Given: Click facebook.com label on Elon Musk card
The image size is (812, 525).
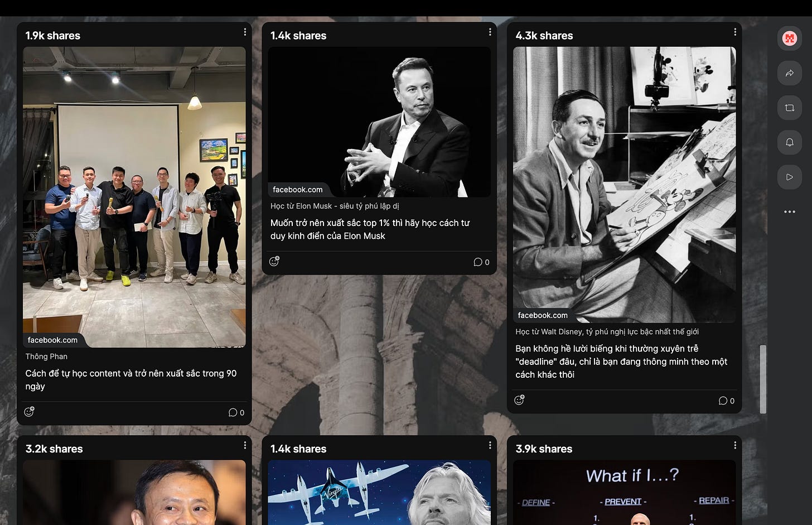Looking at the screenshot, I should click(297, 190).
